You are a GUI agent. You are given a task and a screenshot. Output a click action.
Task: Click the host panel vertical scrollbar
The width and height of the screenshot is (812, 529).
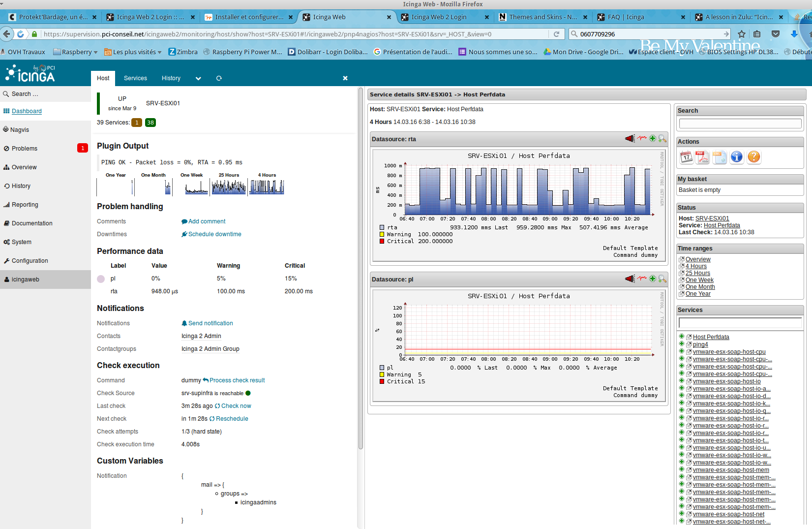(x=361, y=268)
